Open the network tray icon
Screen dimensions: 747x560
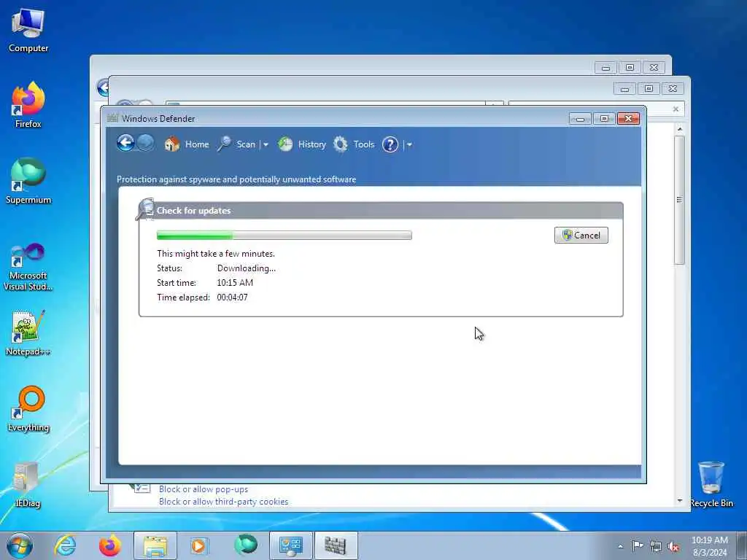pos(656,546)
